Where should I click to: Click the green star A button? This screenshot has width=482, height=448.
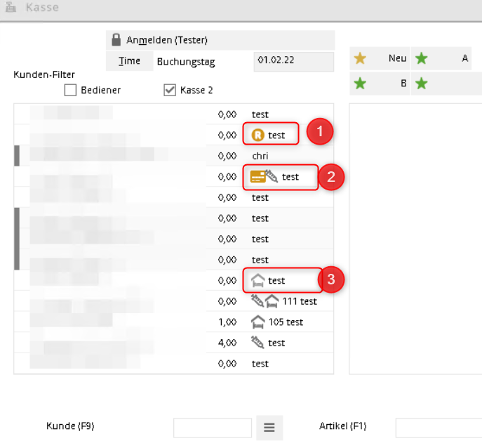[441, 58]
